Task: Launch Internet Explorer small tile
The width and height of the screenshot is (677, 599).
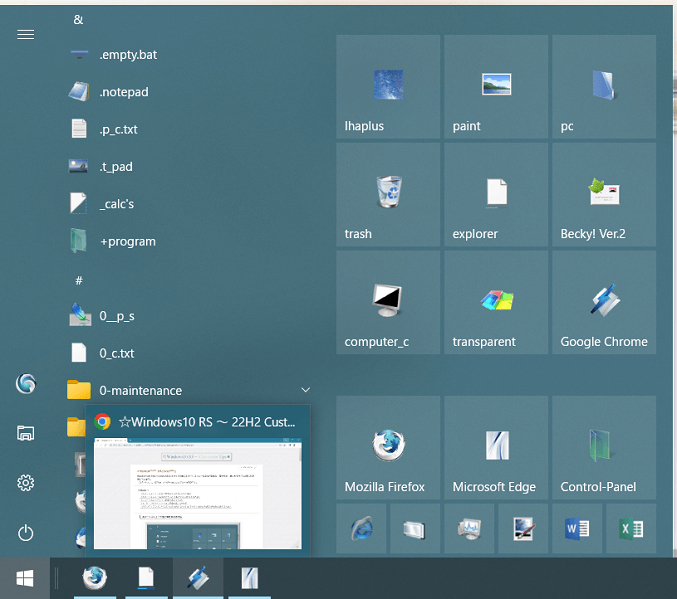Action: pyautogui.click(x=361, y=529)
